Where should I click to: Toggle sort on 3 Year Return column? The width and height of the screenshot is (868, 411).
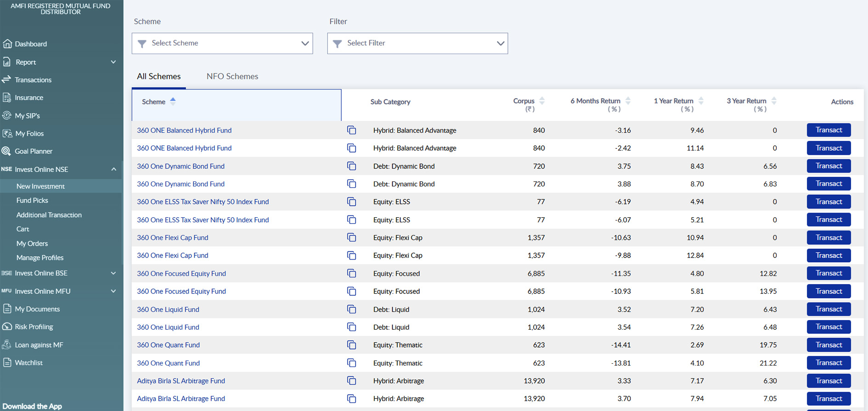tap(774, 101)
